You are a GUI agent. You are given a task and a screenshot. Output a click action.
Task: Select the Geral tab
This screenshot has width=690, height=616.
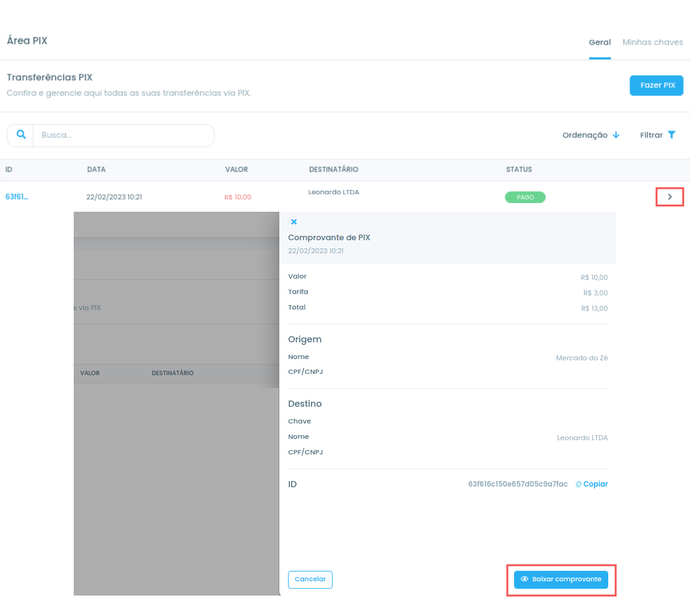tap(600, 42)
